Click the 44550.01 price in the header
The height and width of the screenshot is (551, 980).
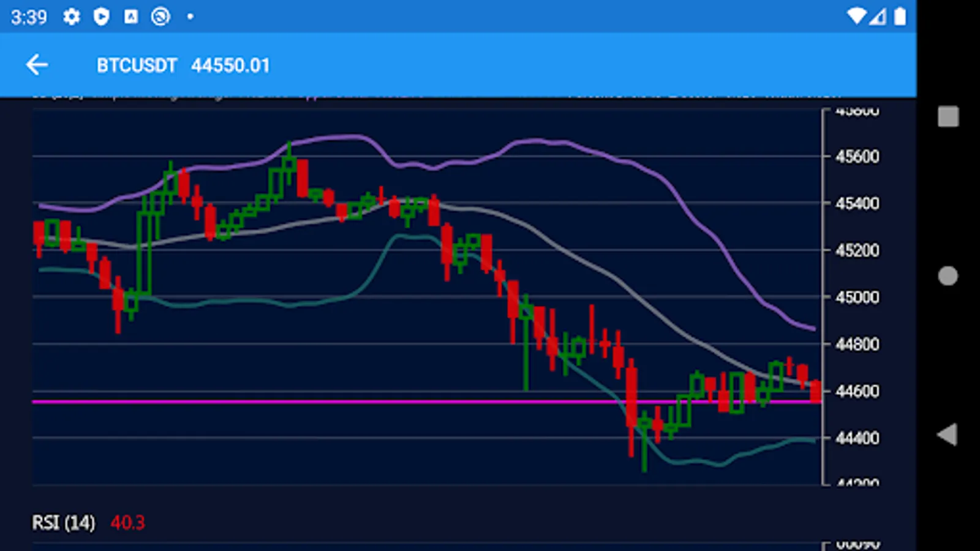click(230, 66)
